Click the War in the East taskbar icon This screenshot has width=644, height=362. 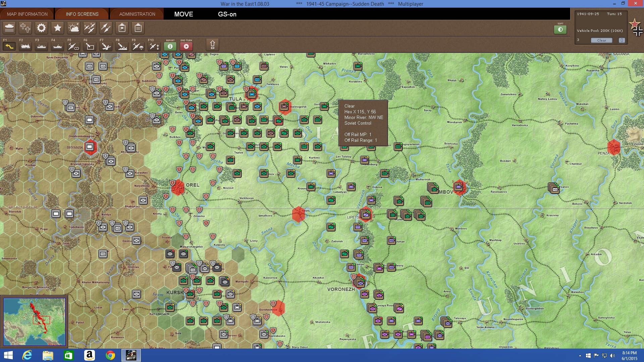pyautogui.click(x=131, y=355)
